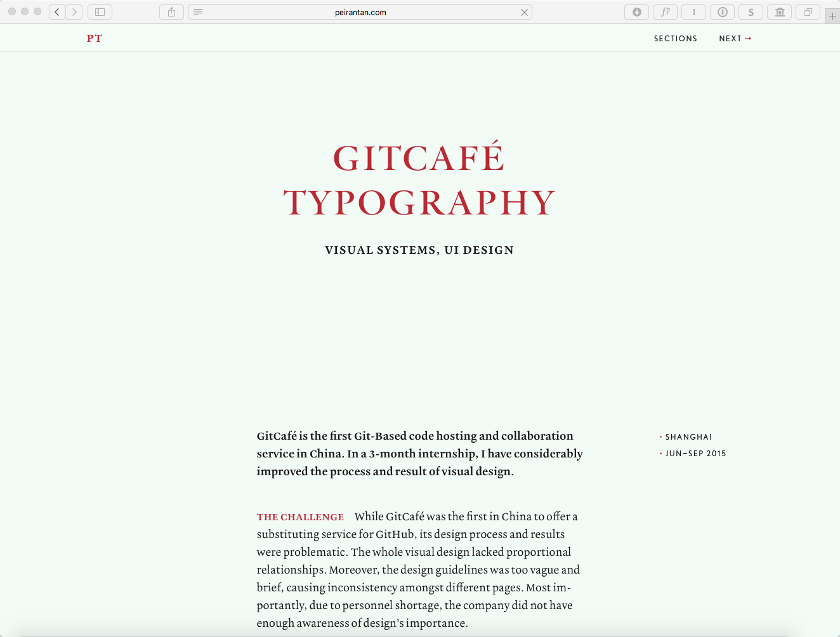Click the 'I' extension toolbar button
840x637 pixels.
[x=693, y=12]
